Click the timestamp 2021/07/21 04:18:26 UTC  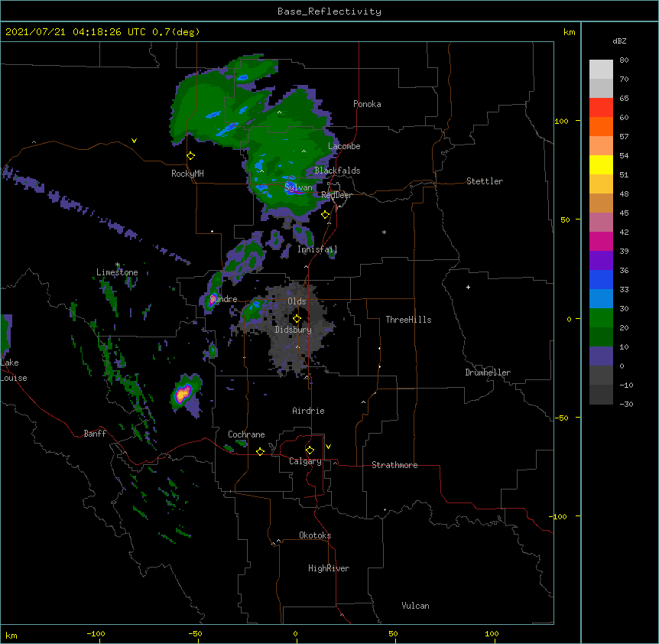76,32
